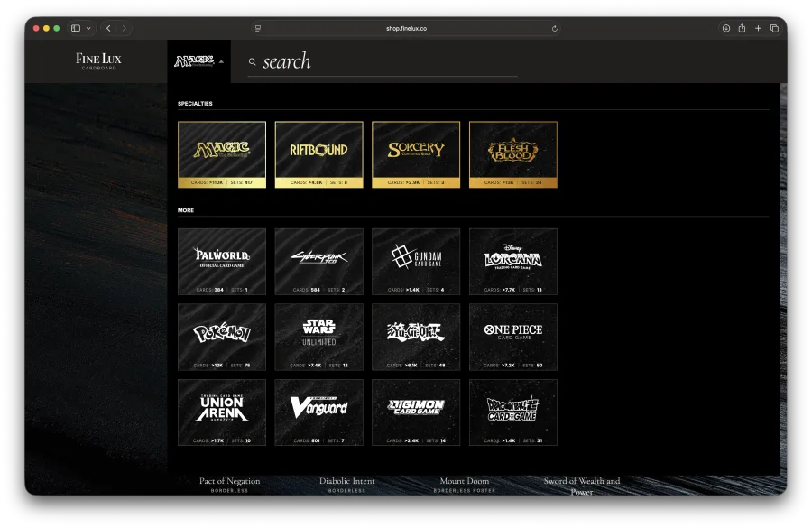Image resolution: width=812 pixels, height=528 pixels.
Task: Go forward with Safari forward arrow
Action: point(124,29)
